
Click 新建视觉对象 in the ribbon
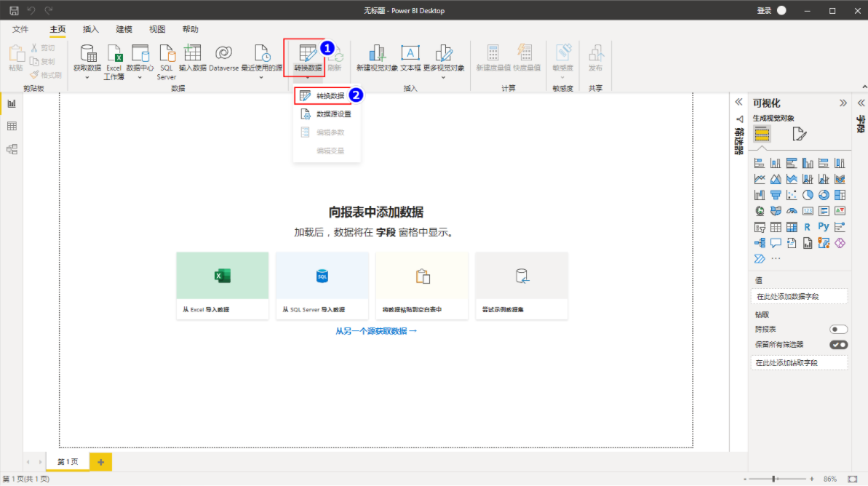[377, 59]
